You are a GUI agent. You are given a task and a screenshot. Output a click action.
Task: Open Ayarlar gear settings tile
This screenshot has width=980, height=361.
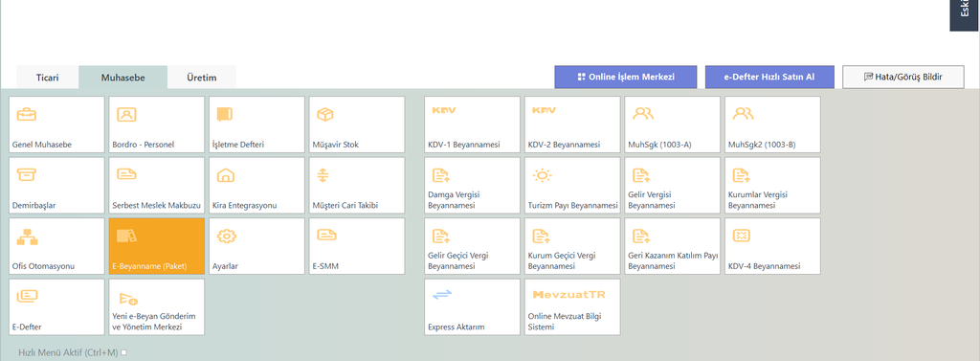[256, 246]
